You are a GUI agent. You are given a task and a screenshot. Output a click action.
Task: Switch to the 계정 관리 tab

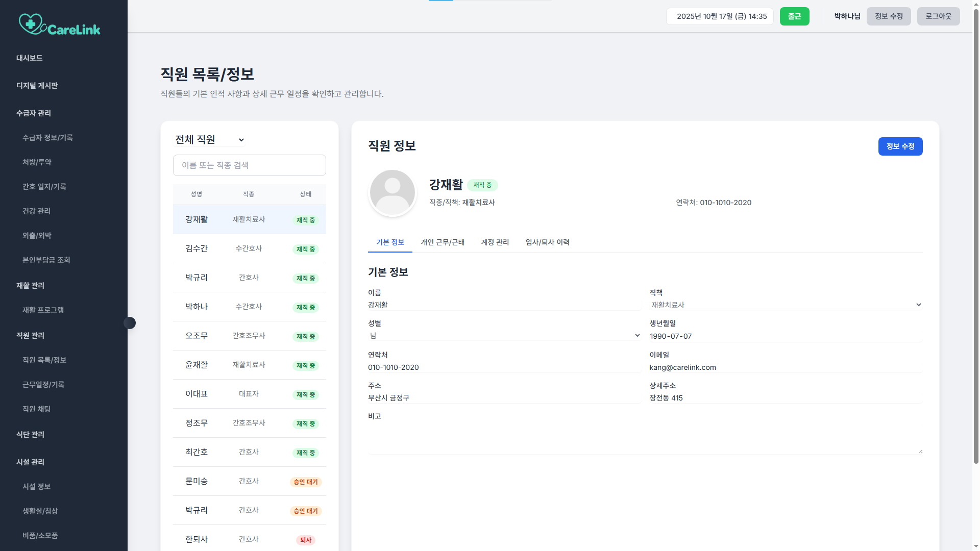pos(495,242)
